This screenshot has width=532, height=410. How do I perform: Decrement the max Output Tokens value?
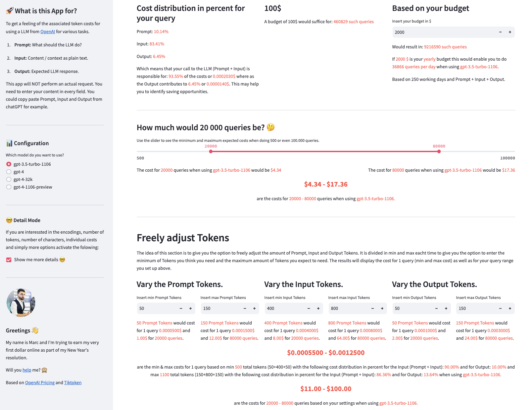click(500, 308)
